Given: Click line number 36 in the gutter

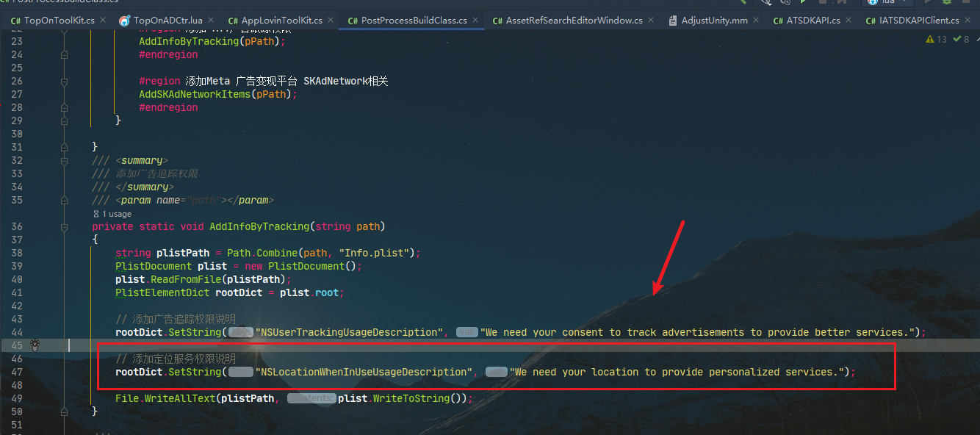Looking at the screenshot, I should coord(17,226).
